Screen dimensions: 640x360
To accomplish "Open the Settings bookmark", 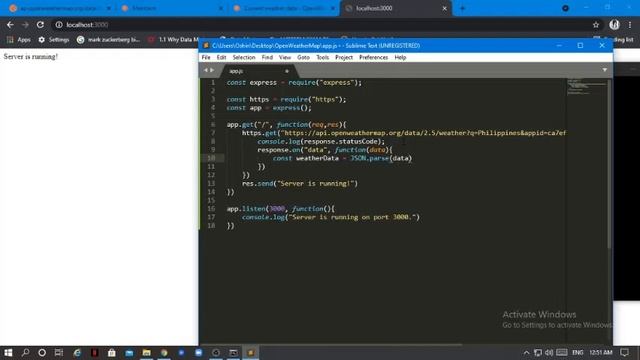I will pos(54,40).
